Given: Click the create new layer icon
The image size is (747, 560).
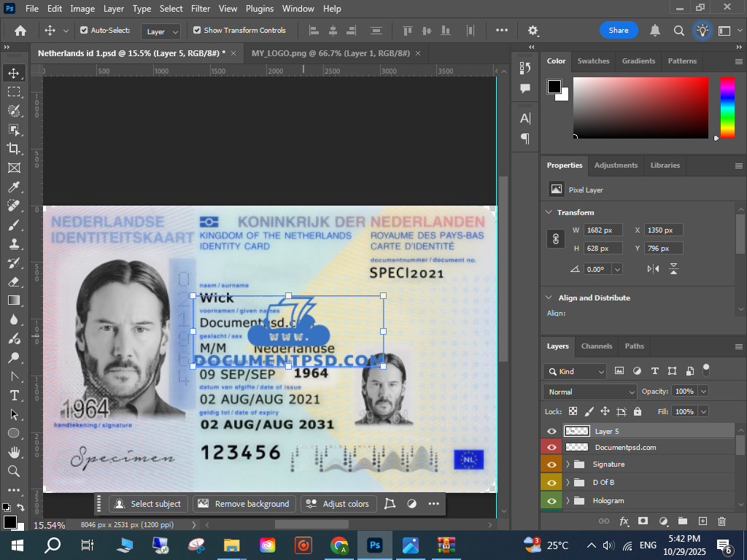Looking at the screenshot, I should pyautogui.click(x=703, y=521).
